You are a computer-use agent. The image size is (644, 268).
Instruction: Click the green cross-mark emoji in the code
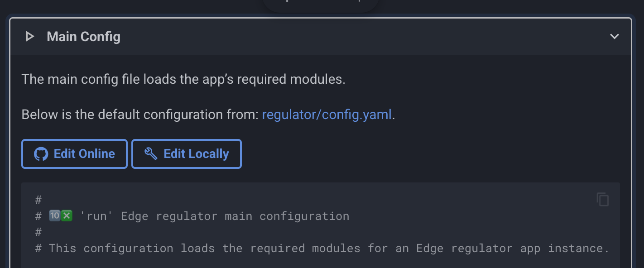tap(67, 216)
